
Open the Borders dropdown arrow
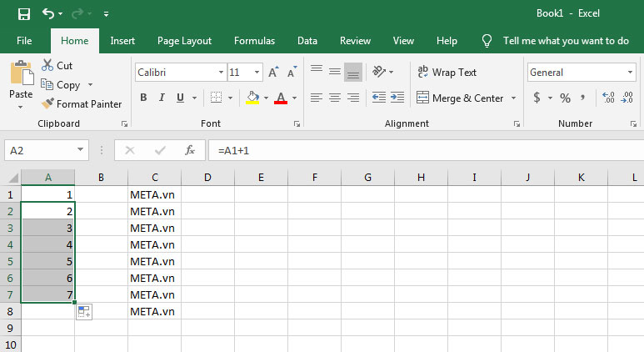230,98
